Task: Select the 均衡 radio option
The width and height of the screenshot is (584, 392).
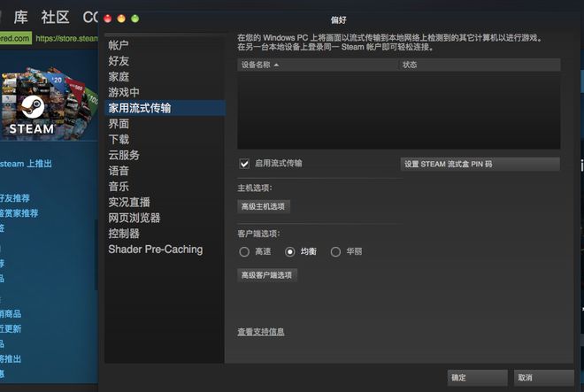Action: point(290,252)
